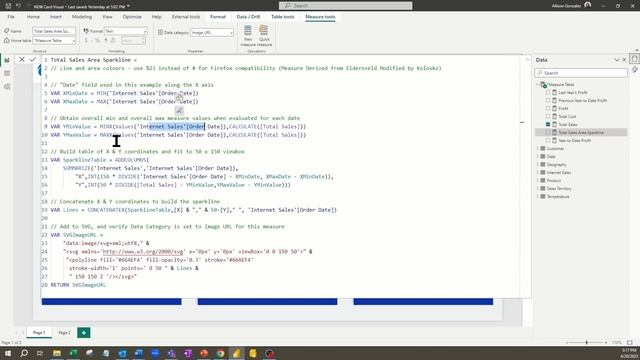Click the Data pane Search box
The height and width of the screenshot is (360, 640).
(x=581, y=73)
